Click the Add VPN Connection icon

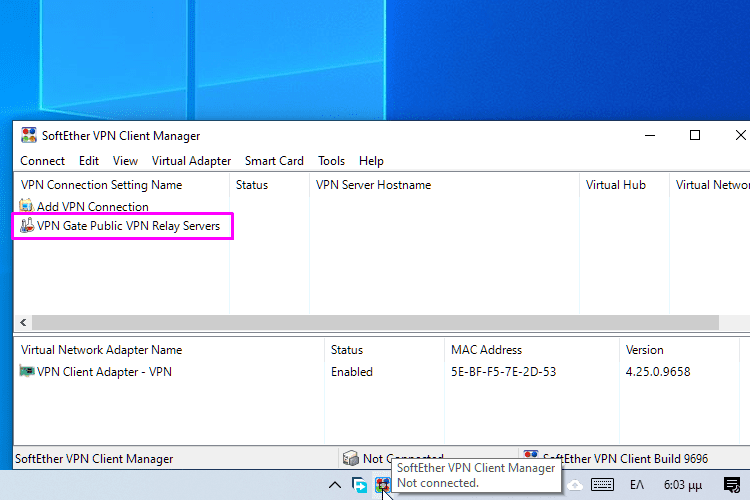click(26, 206)
